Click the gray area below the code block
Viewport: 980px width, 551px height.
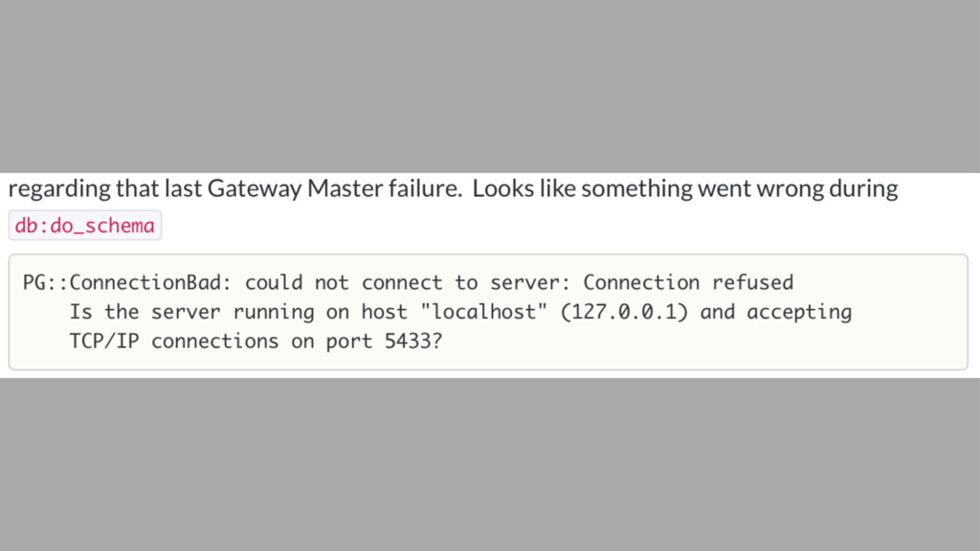click(x=490, y=464)
